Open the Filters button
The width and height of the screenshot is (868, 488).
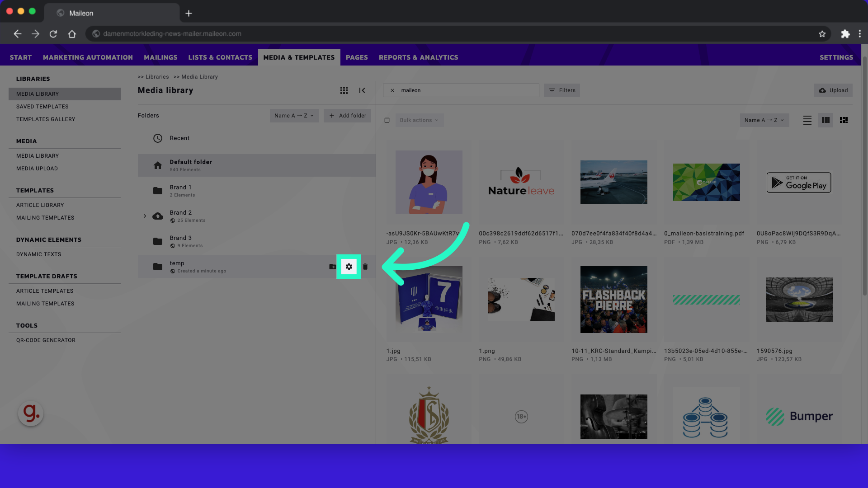click(562, 90)
